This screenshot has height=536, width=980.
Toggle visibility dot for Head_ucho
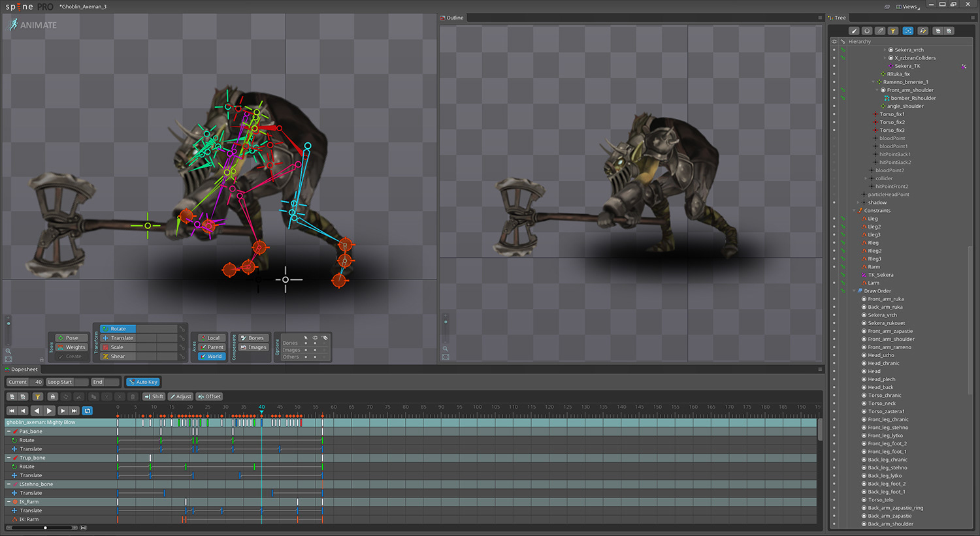coord(834,355)
